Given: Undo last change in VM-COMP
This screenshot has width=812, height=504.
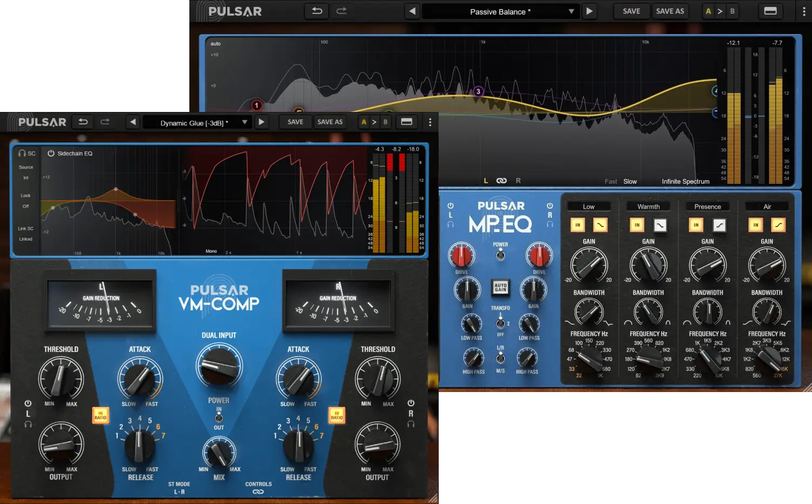Looking at the screenshot, I should [82, 122].
